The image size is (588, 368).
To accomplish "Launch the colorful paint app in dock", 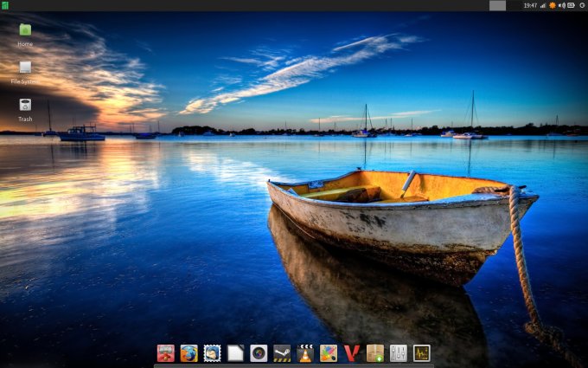I will (329, 353).
